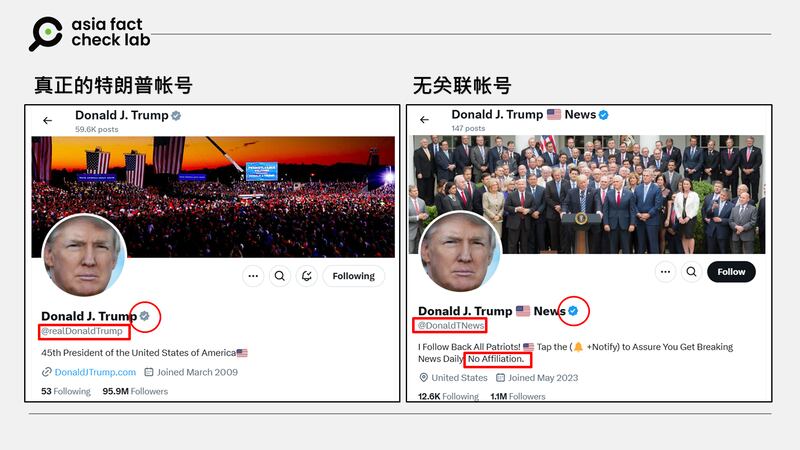Screen dimensions: 800x450
Task: Open more options on left profile
Action: 253,276
